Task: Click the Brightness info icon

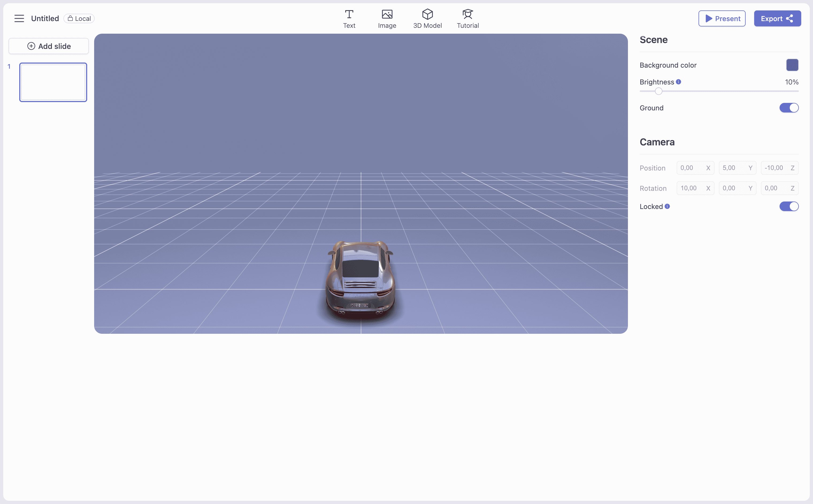Action: [678, 82]
